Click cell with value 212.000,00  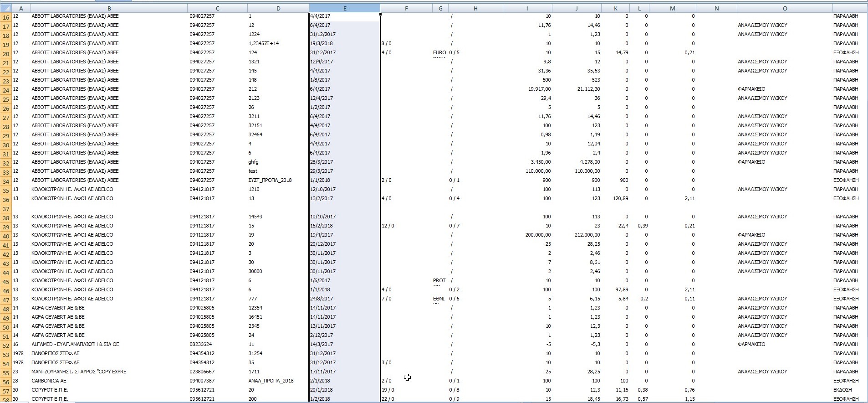coord(577,235)
